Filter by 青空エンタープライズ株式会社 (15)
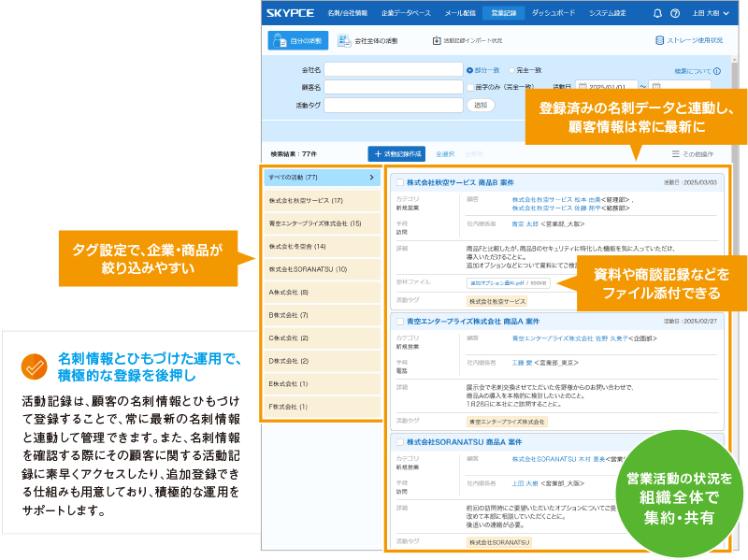This screenshot has height=560, width=748. point(322,223)
